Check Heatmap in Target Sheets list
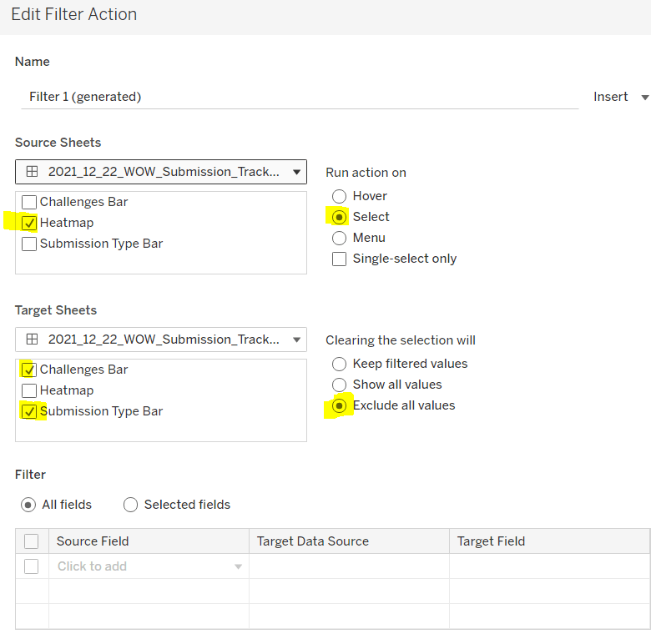Screen dimensions: 651x644 coord(29,390)
